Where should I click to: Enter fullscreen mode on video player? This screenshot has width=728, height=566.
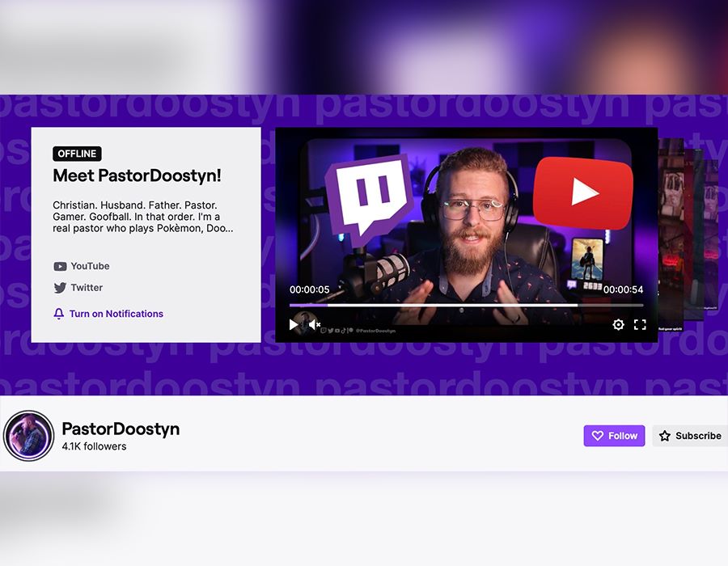coord(640,324)
